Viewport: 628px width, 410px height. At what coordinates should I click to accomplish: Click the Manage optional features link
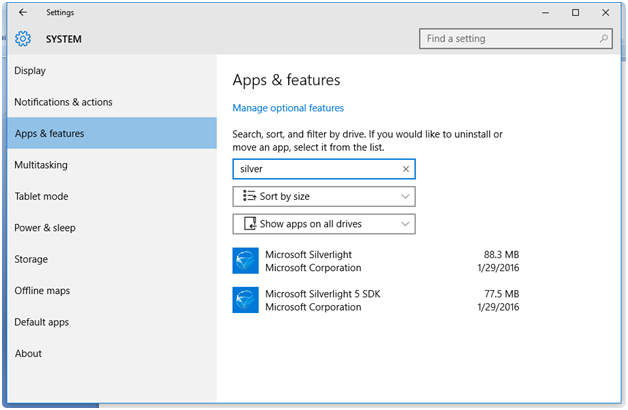(288, 108)
